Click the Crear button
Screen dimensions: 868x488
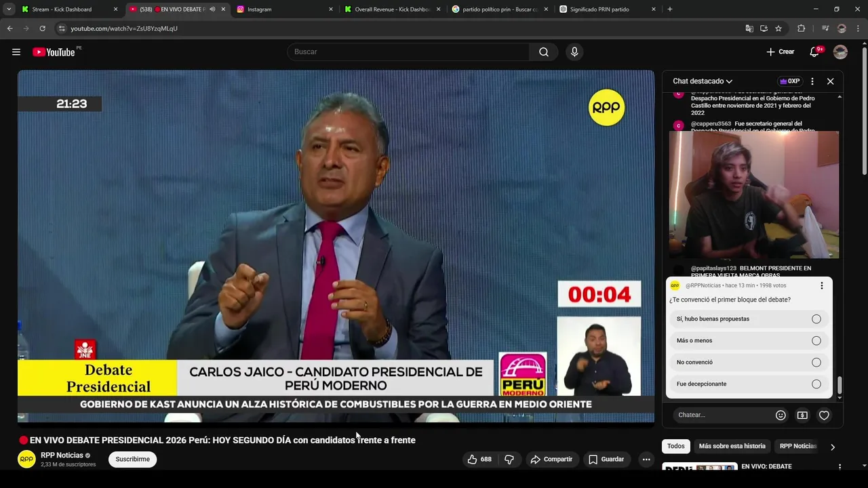point(780,52)
